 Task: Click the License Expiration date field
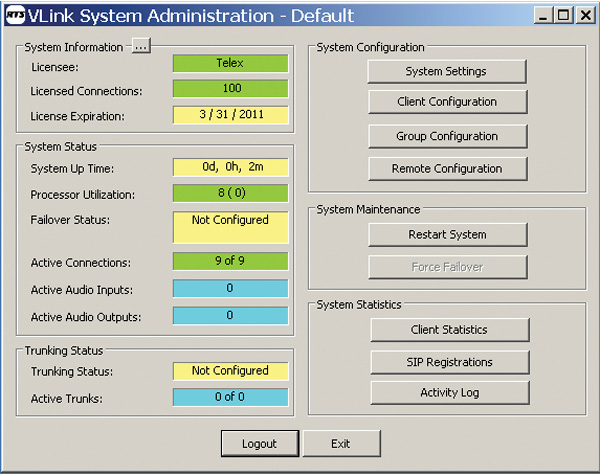[x=230, y=116]
